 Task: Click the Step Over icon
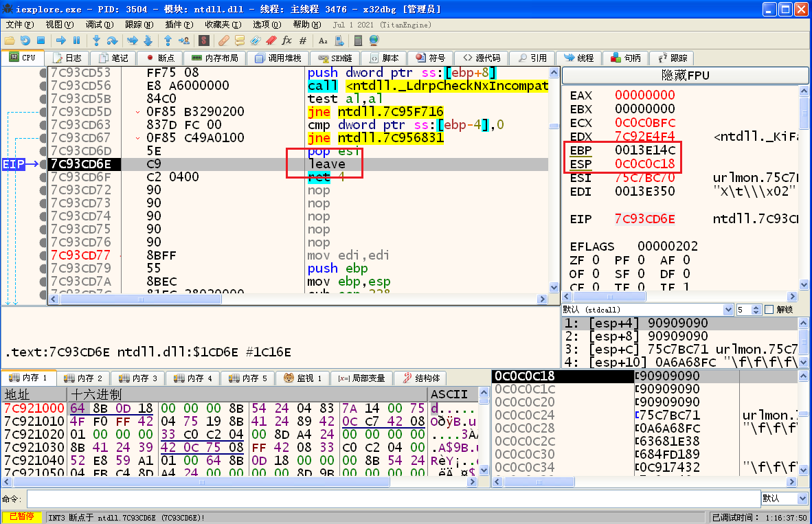112,41
